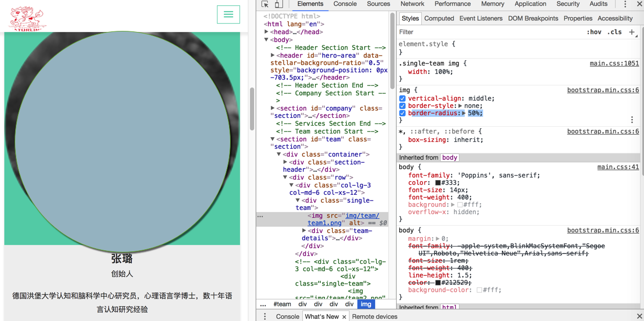Collapse the section team node
This screenshot has height=321, width=644.
click(x=273, y=139)
